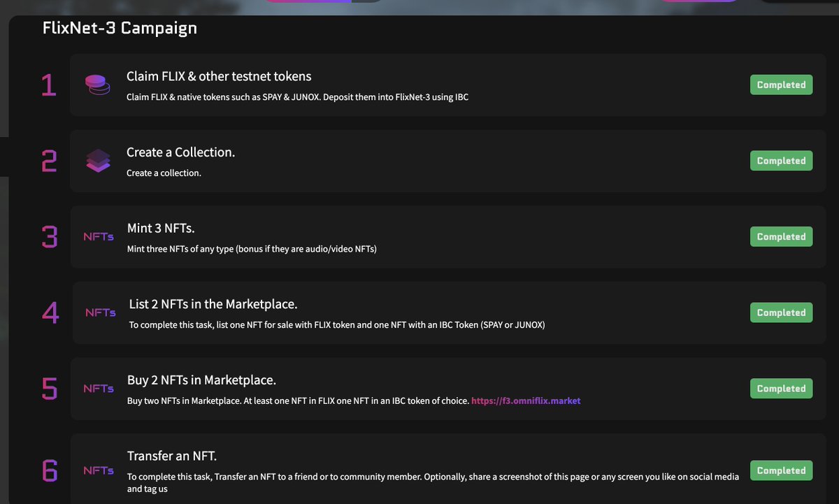Click the 'FlixNet-3 Campaign' heading
839x504 pixels.
coord(120,28)
